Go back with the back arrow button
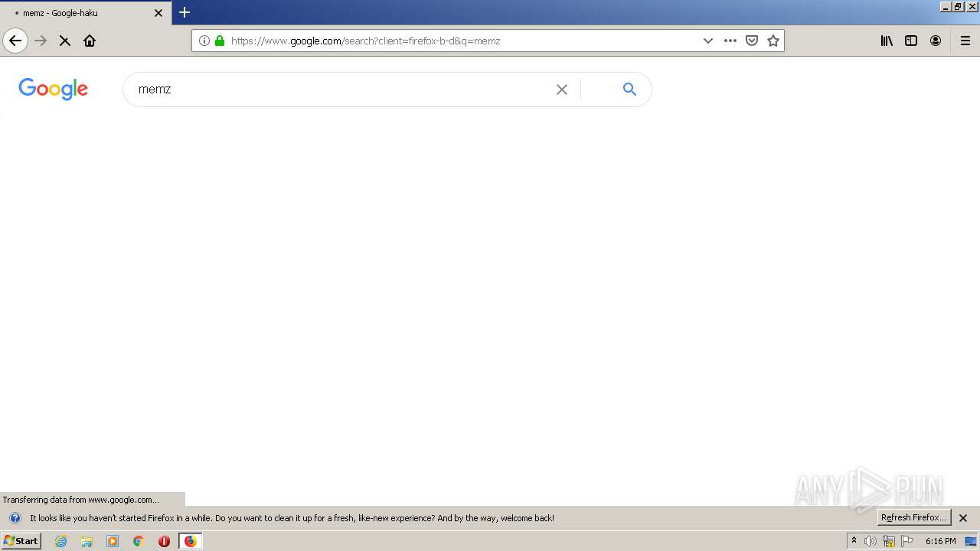The width and height of the screenshot is (980, 551). [x=15, y=41]
